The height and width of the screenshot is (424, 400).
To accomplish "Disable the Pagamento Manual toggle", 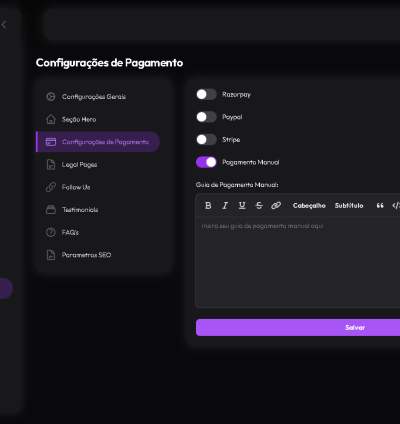I will [206, 162].
